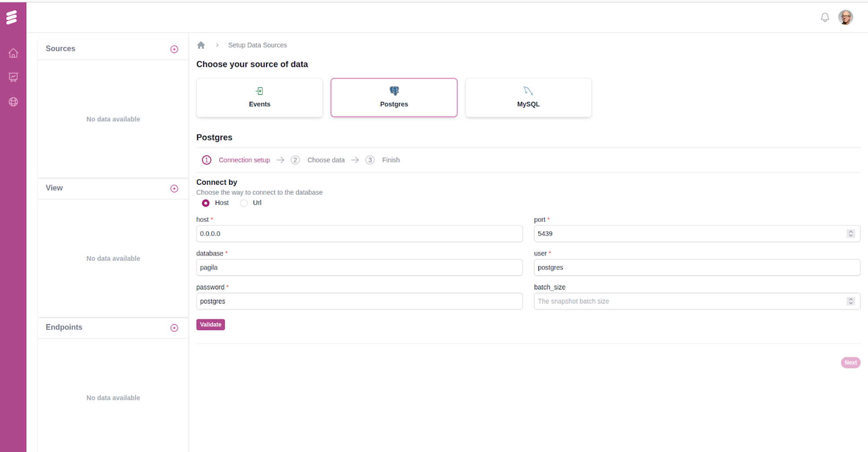This screenshot has width=868, height=452.
Task: Add a new source with plus icon
Action: (174, 49)
